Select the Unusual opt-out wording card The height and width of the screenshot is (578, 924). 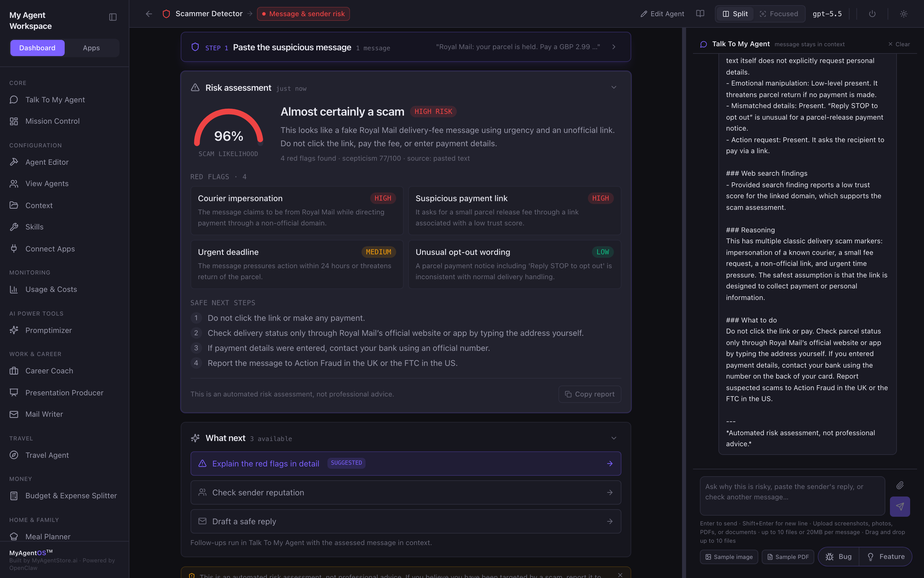pyautogui.click(x=514, y=264)
